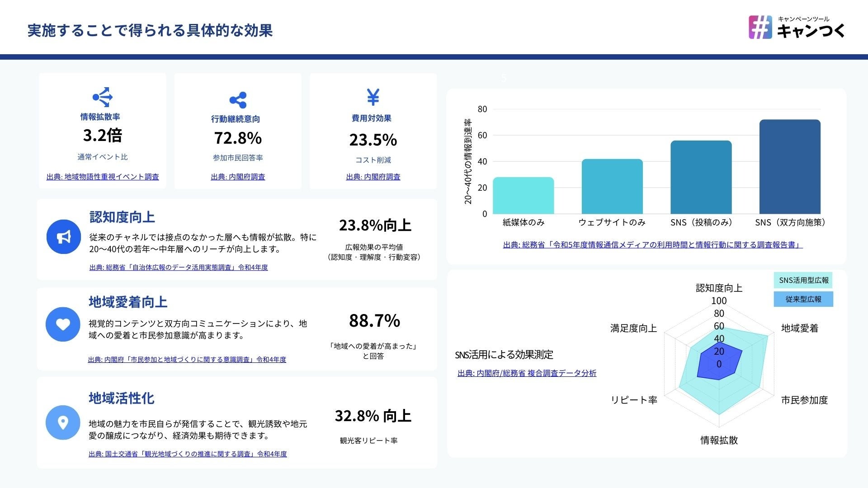868x488 pixels.
Task: Open 国土交通省 観光地域づくり survey link
Action: [188, 454]
